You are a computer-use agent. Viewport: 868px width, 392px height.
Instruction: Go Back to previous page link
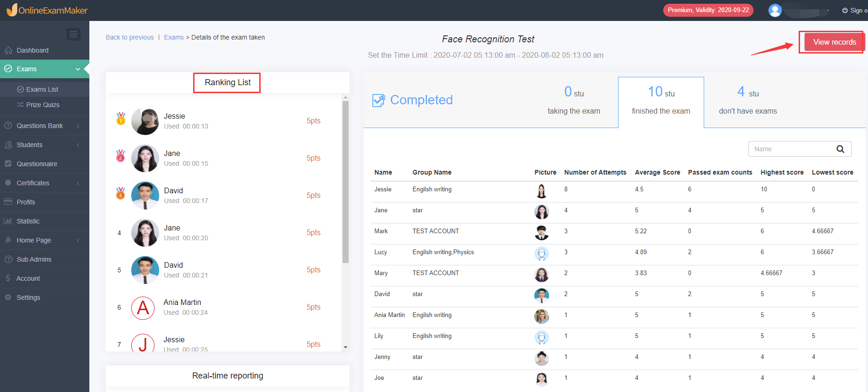pos(129,37)
